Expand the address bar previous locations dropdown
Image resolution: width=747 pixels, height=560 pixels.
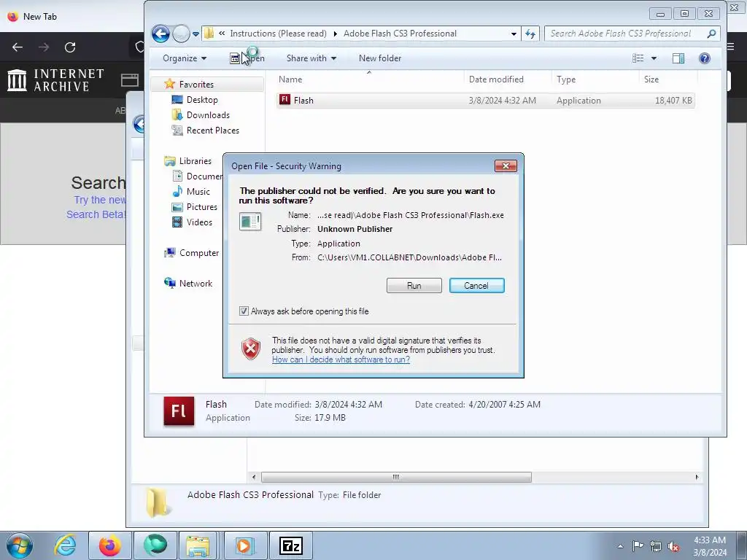[514, 34]
